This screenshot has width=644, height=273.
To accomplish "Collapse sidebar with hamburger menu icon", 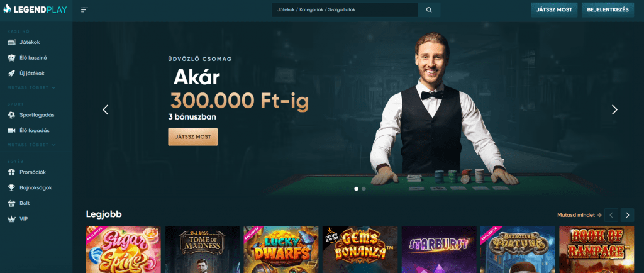I will [x=85, y=10].
